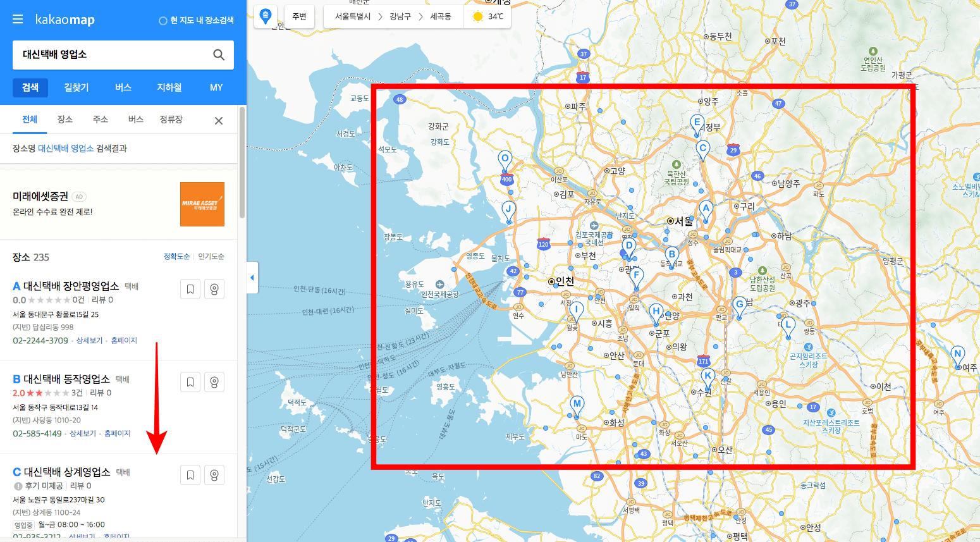This screenshot has height=542, width=980.
Task: Collapse the sidebar with arrow handle
Action: click(x=252, y=278)
